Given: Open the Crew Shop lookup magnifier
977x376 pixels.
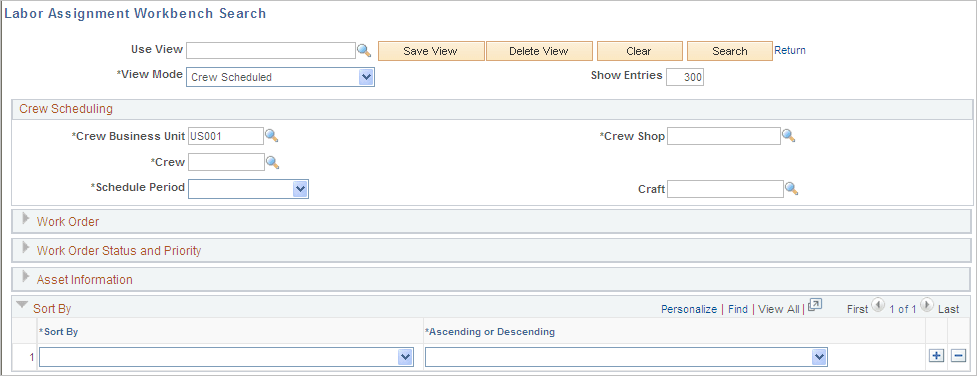Looking at the screenshot, I should point(789,135).
